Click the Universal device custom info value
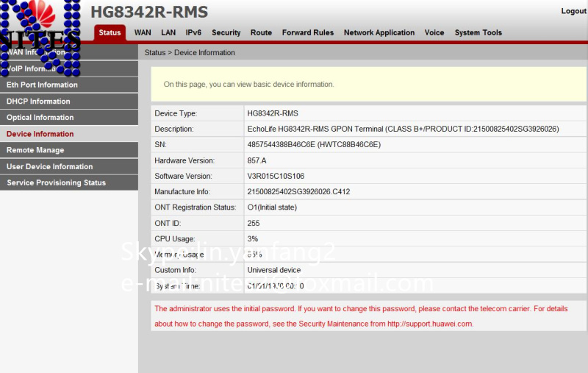This screenshot has height=373, width=588. pos(273,270)
